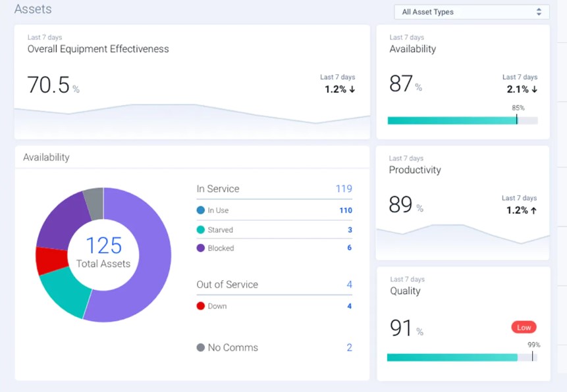Open the Assets page title

tap(32, 9)
